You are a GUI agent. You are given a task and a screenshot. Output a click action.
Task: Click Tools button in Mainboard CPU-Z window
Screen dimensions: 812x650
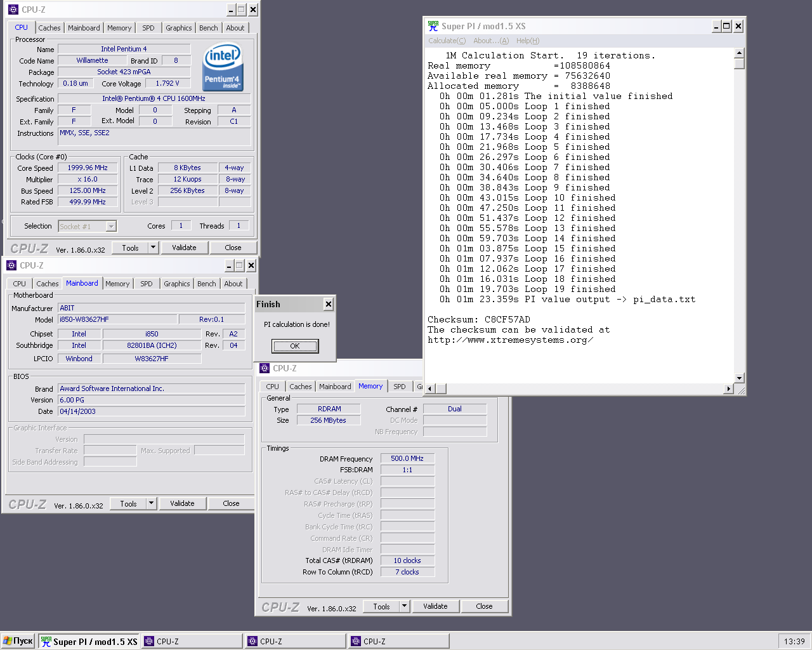tap(128, 503)
